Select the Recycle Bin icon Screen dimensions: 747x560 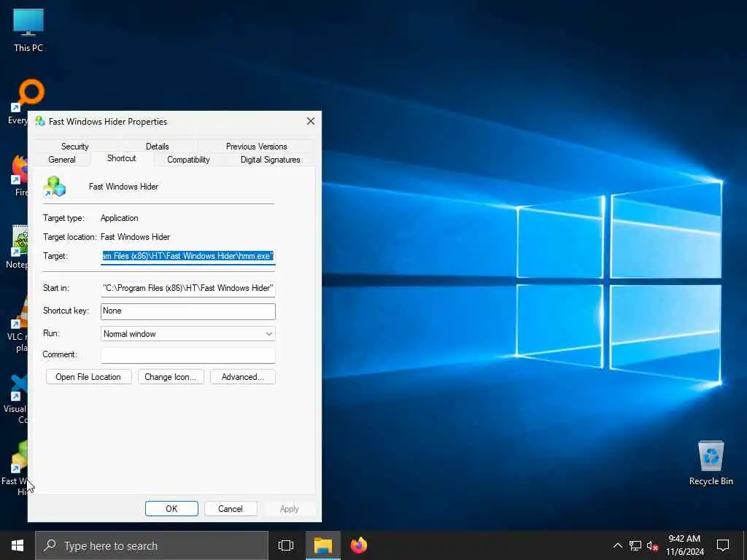tap(711, 463)
